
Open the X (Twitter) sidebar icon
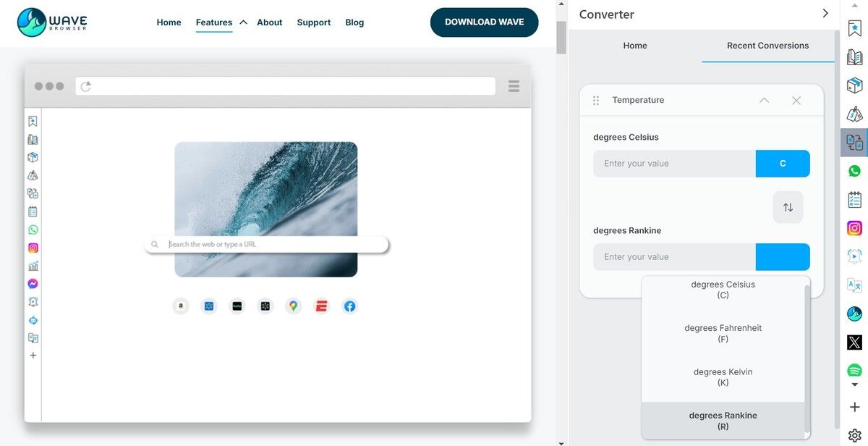click(x=854, y=342)
